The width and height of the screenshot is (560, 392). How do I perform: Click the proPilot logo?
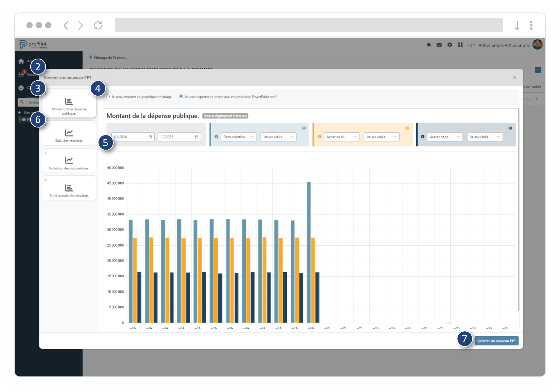pos(33,44)
